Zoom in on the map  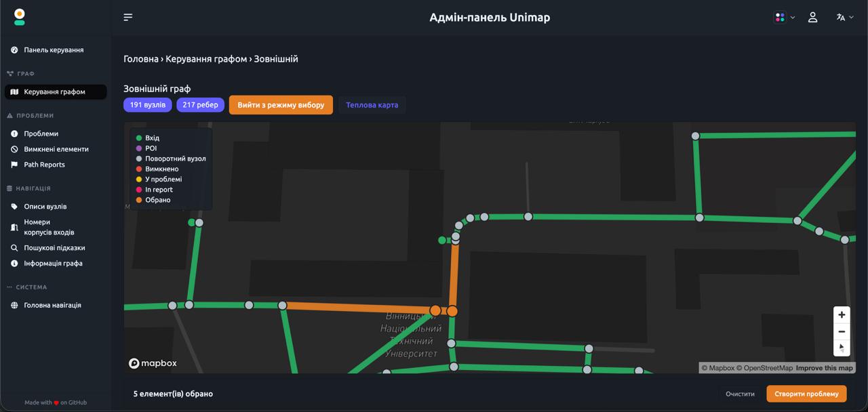tap(842, 314)
